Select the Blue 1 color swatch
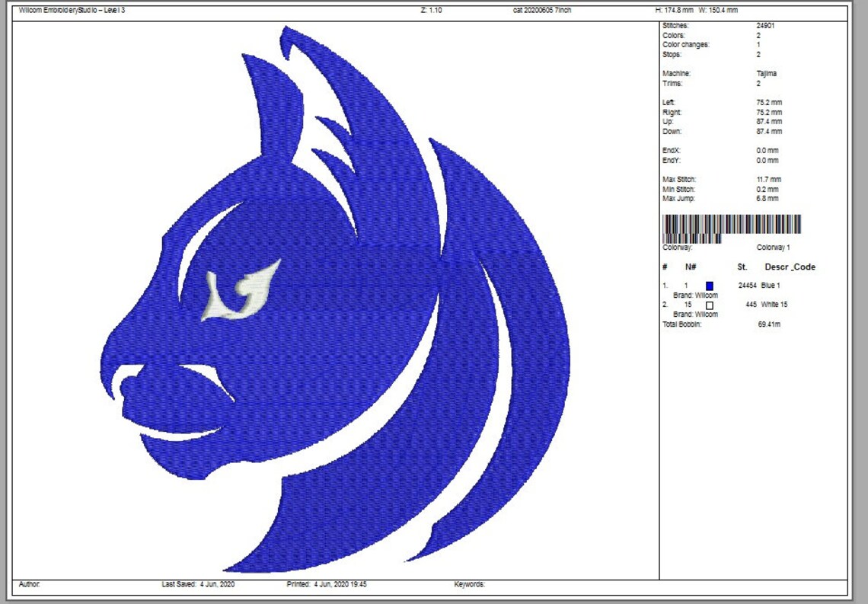The image size is (868, 604). [710, 286]
